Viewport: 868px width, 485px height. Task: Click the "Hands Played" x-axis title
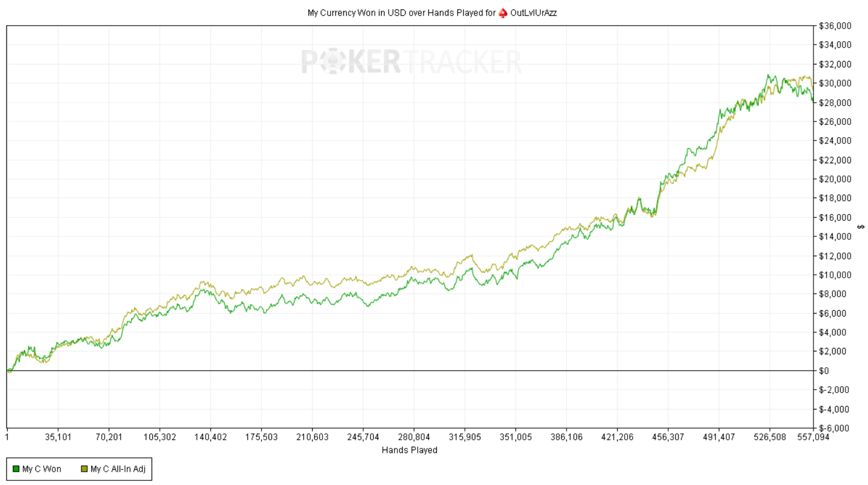pyautogui.click(x=410, y=450)
